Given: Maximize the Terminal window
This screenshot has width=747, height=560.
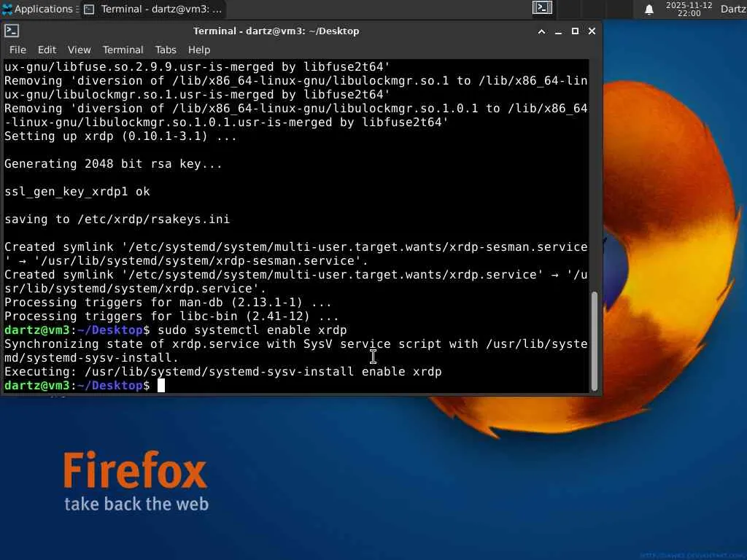Looking at the screenshot, I should pyautogui.click(x=575, y=31).
